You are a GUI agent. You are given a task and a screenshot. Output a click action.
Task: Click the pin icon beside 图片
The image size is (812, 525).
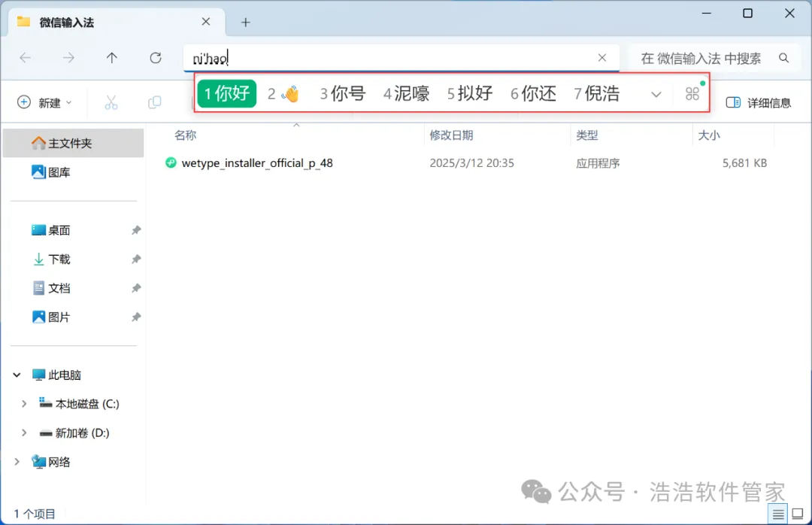pos(135,317)
